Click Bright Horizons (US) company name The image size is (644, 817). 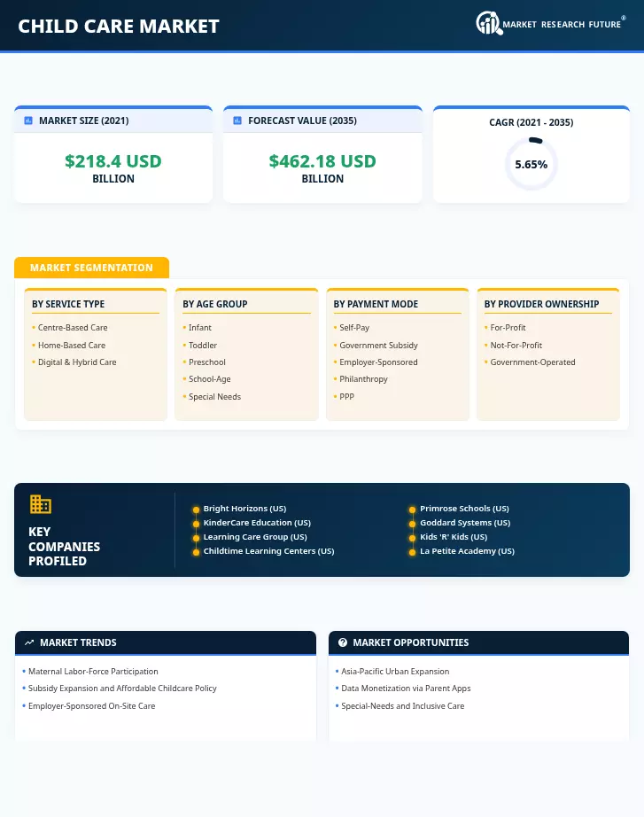click(x=244, y=509)
